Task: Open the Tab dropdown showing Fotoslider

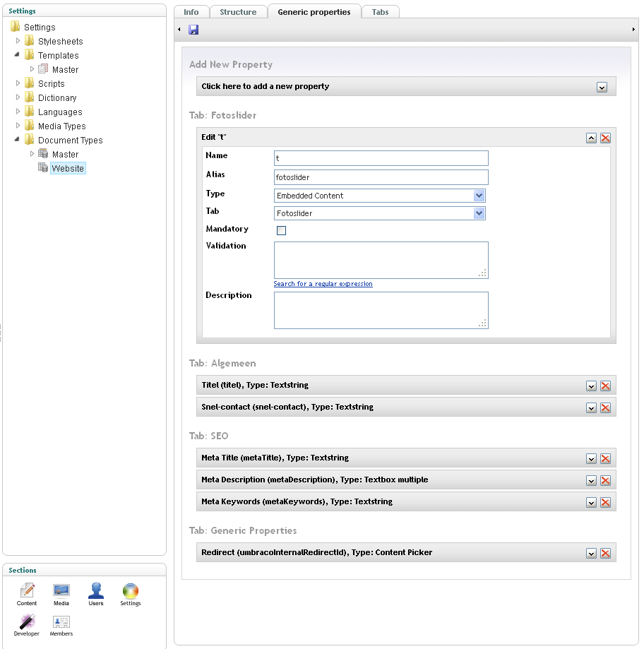Action: pos(380,213)
